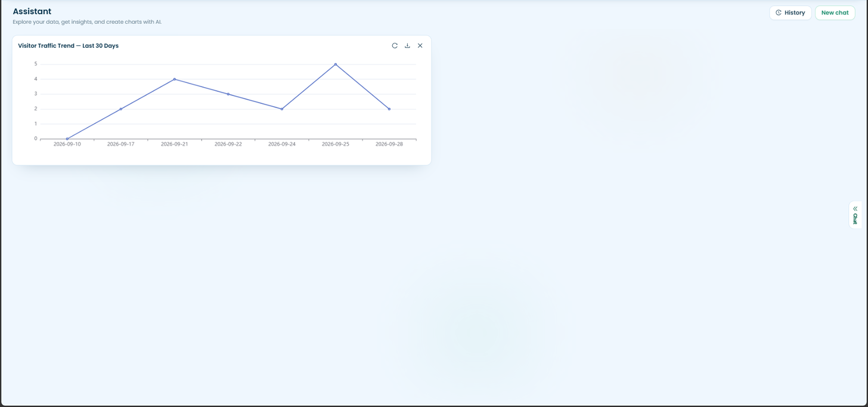
Task: Select the 2026-09-17 data point
Action: (121, 109)
